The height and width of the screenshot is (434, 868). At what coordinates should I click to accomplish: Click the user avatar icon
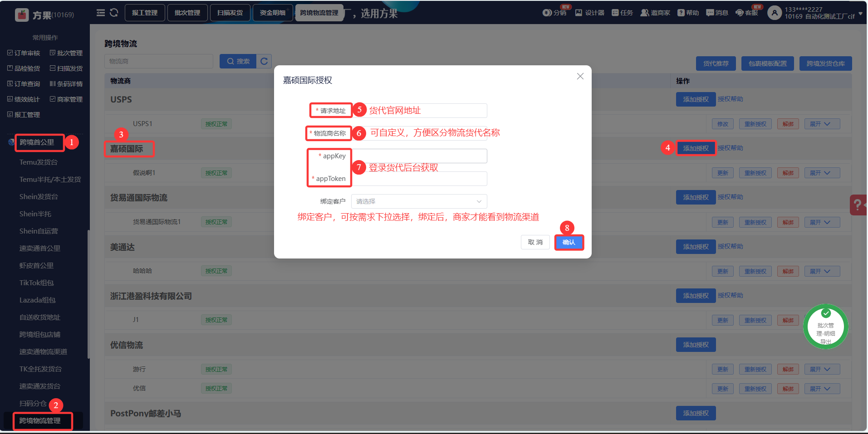tap(775, 13)
